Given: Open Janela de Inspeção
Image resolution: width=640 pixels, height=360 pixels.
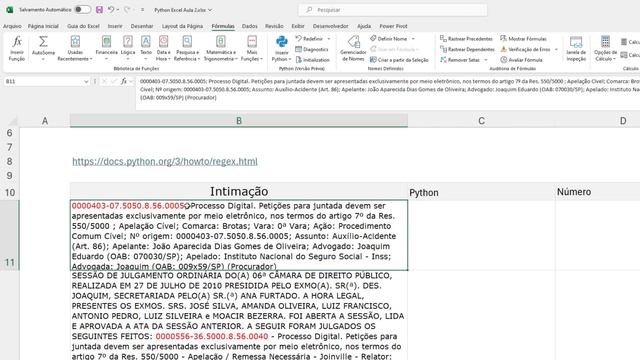Looking at the screenshot, I should tap(576, 48).
